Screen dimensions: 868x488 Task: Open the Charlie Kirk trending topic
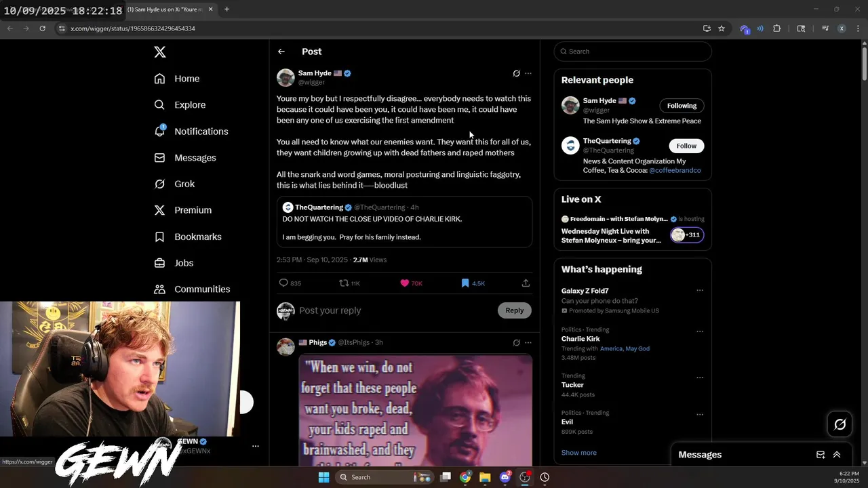tap(580, 339)
